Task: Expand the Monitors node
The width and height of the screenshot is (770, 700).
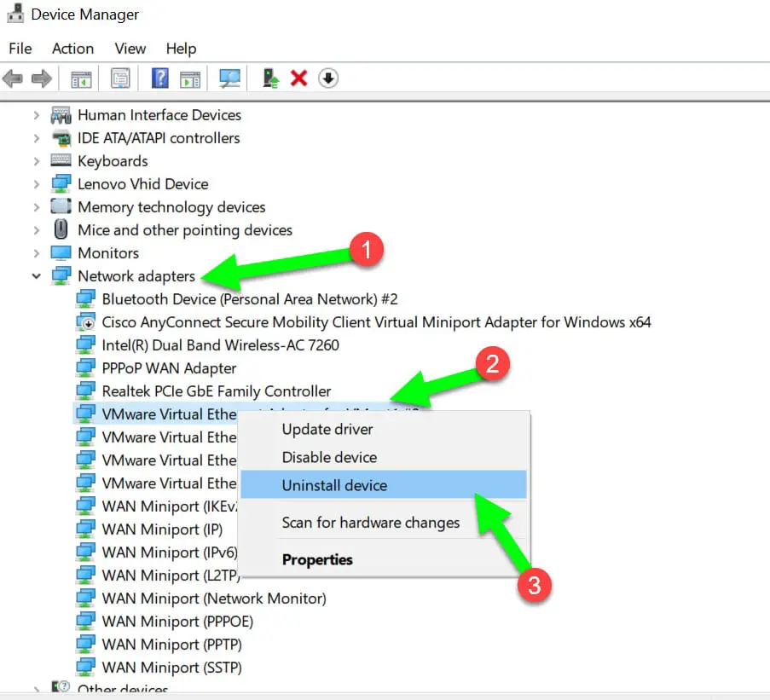Action: [x=37, y=253]
